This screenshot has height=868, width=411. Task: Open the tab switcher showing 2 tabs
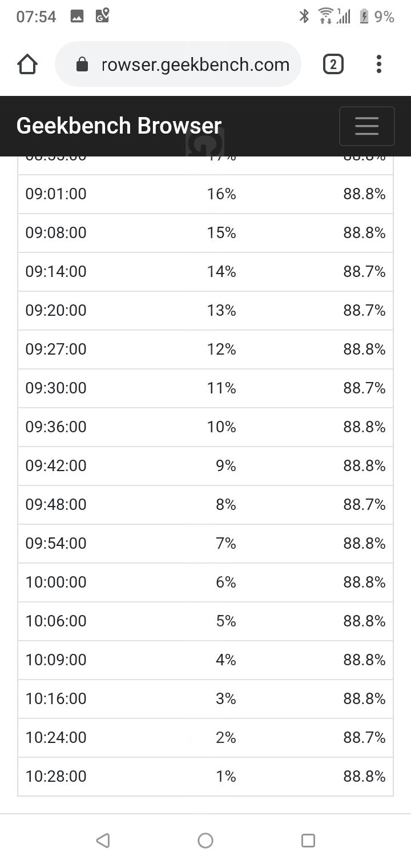click(333, 65)
